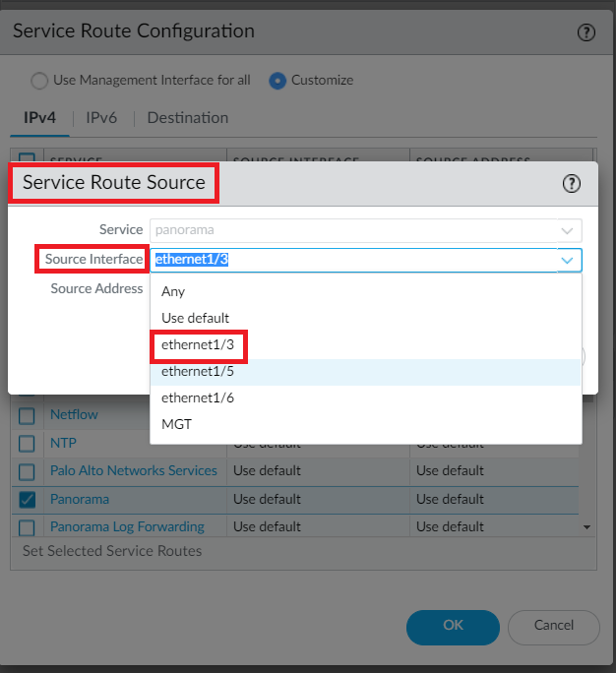This screenshot has height=673, width=616.
Task: Check the NTP service checkbox
Action: point(28,443)
